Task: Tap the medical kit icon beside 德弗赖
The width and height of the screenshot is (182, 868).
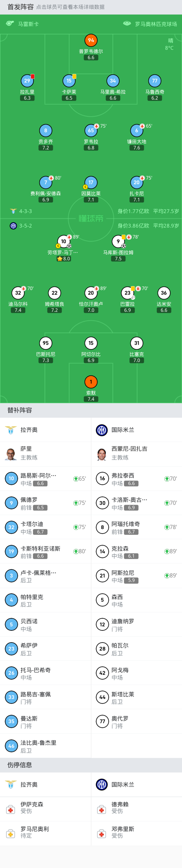Action: 102,809
